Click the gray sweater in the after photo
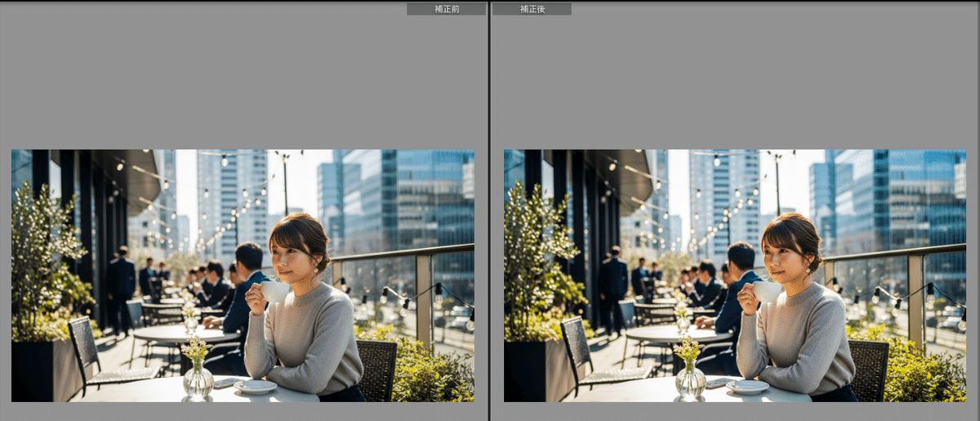Viewport: 980px width, 421px height. (799, 335)
